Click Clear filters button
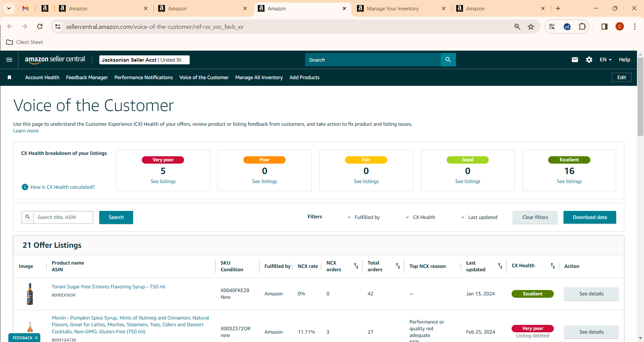644x342 pixels. pyautogui.click(x=535, y=217)
